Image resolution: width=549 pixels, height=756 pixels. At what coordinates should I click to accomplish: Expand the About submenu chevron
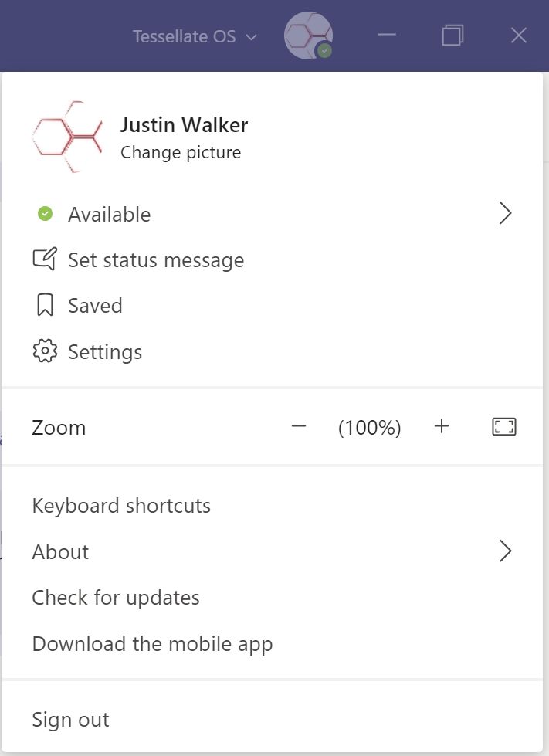coord(505,551)
